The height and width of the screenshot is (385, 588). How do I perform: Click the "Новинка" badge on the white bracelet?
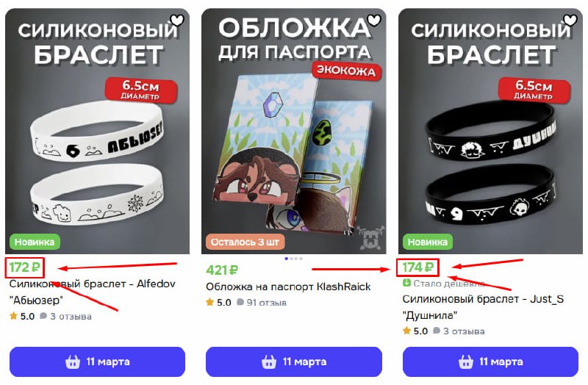coord(35,242)
